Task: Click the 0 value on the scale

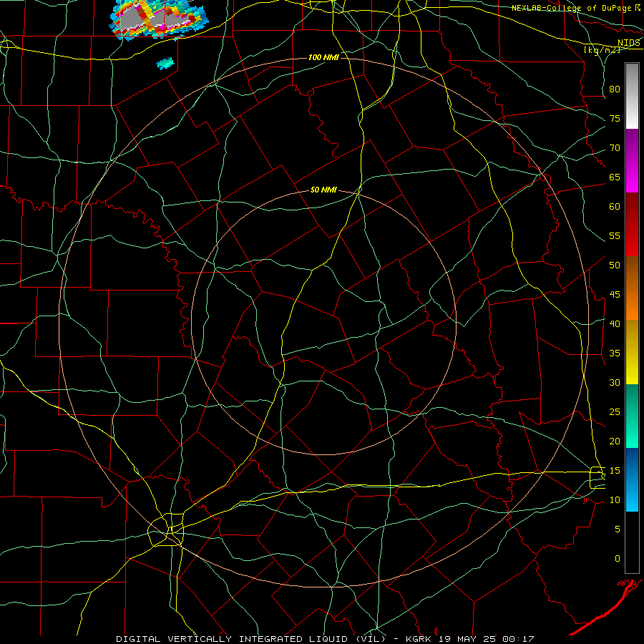Action: point(618,559)
